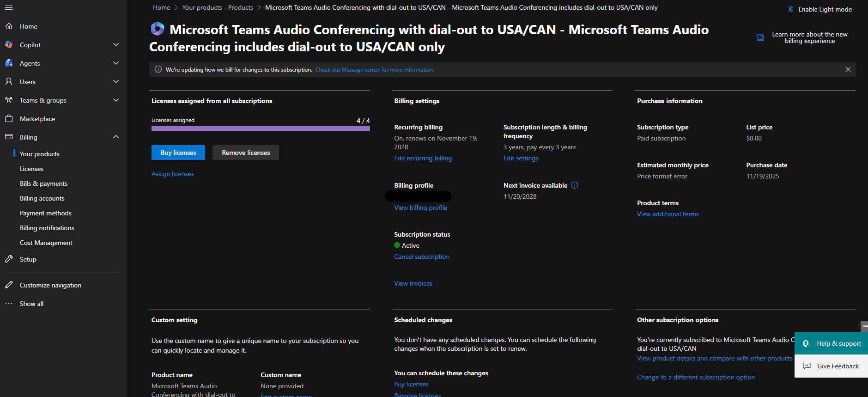Go to Home breadcrumb link
This screenshot has width=868, height=397.
162,7
